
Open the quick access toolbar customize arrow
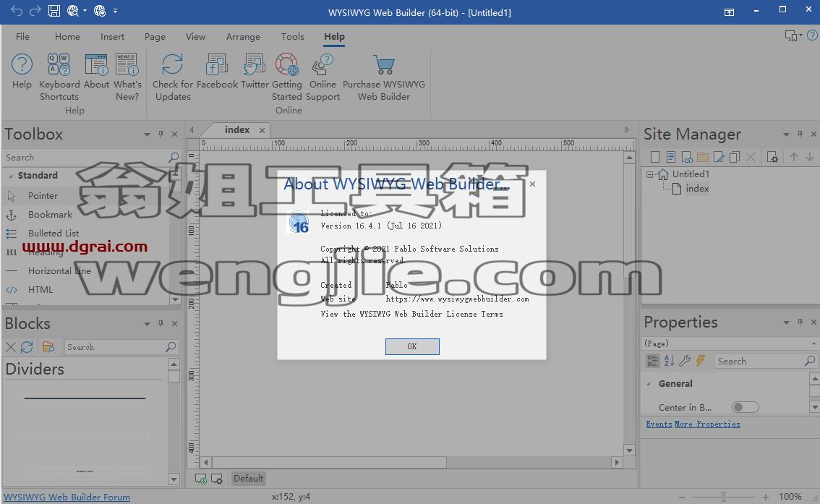pyautogui.click(x=115, y=10)
